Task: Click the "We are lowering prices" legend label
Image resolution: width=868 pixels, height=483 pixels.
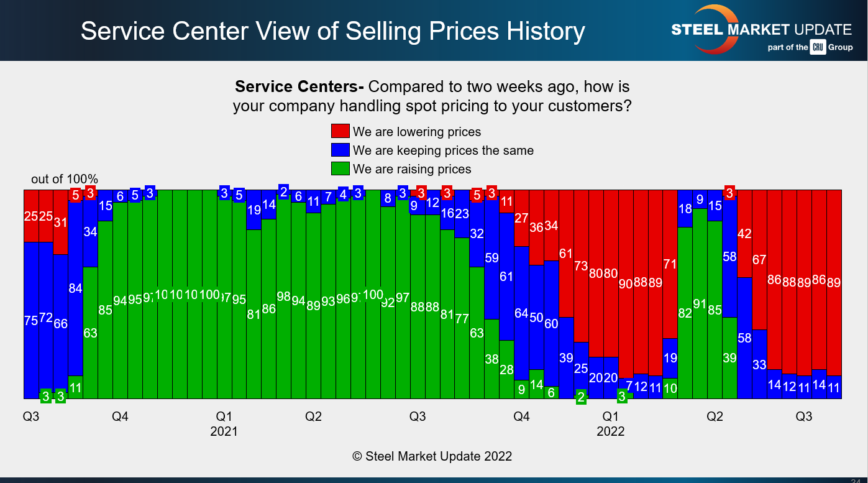Action: pyautogui.click(x=416, y=132)
